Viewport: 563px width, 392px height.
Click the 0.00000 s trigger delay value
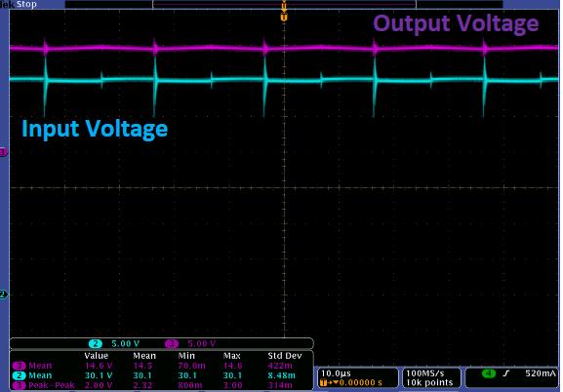360,382
